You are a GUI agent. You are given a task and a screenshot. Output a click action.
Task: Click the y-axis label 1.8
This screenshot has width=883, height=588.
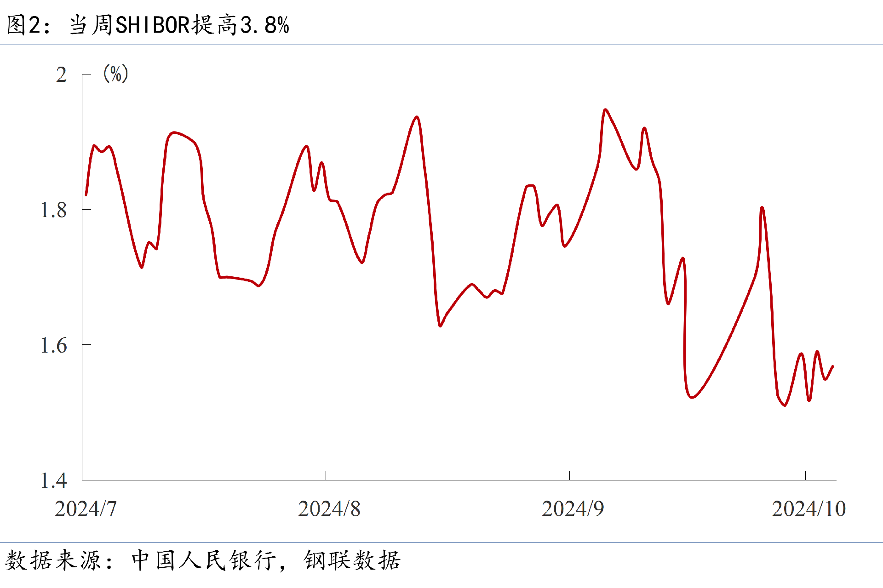coord(53,210)
